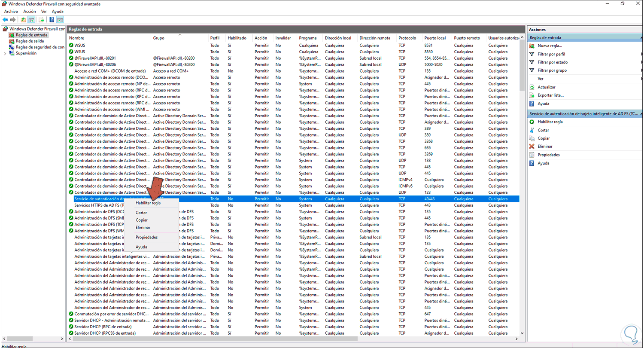The width and height of the screenshot is (644, 348).
Task: Click the Forward arrow in the toolbar
Action: click(13, 19)
